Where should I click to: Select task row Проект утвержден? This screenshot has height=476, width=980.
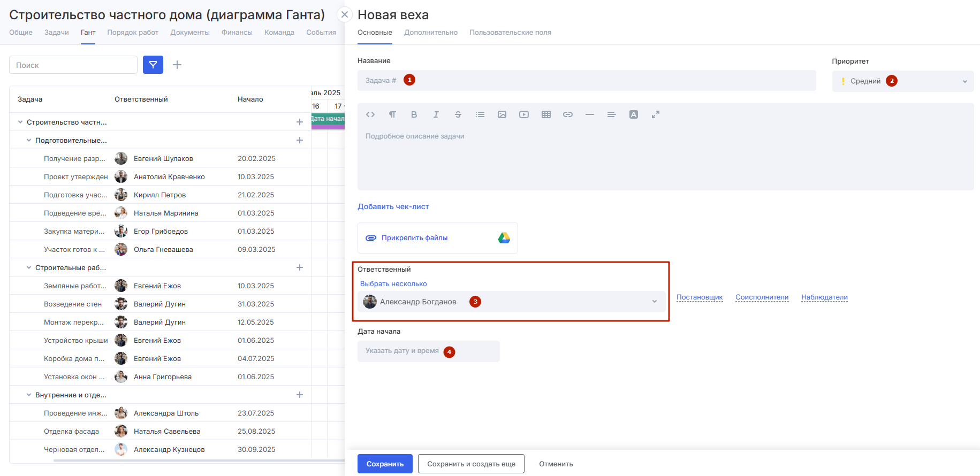161,176
